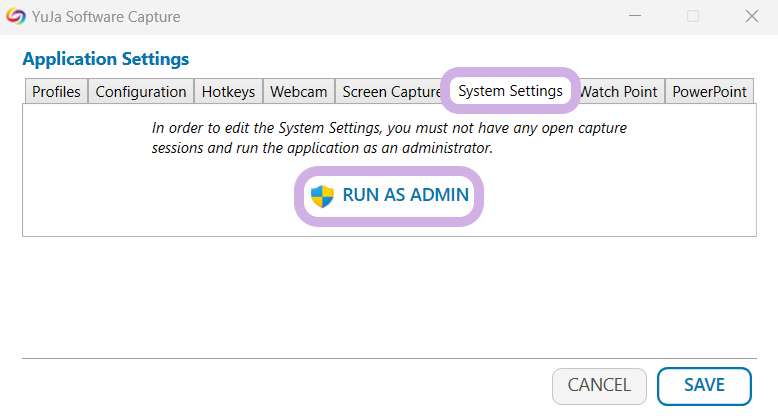778x420 pixels.
Task: Click the admin shield icon
Action: pyautogui.click(x=321, y=195)
